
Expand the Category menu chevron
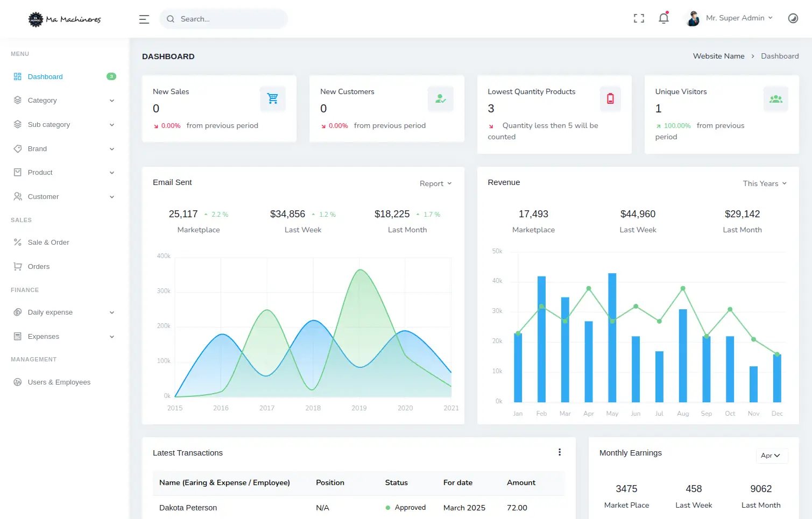pos(112,101)
